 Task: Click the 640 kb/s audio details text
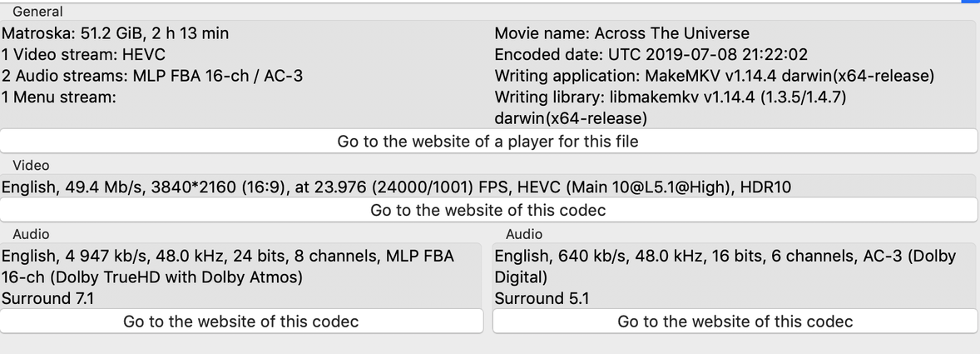(725, 257)
